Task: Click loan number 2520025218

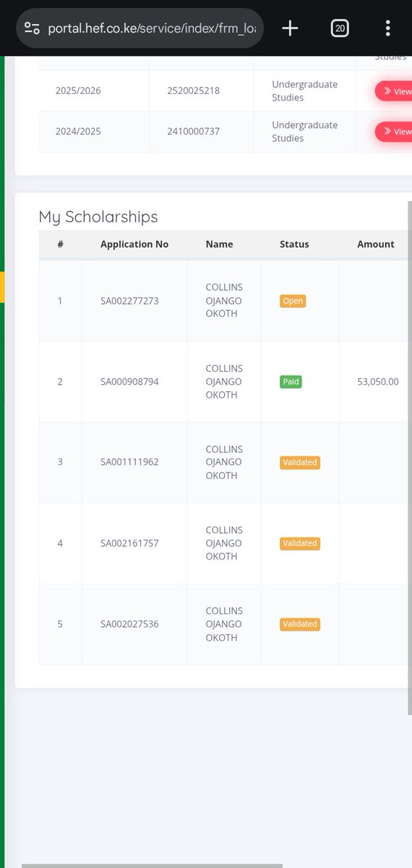Action: 194,91
